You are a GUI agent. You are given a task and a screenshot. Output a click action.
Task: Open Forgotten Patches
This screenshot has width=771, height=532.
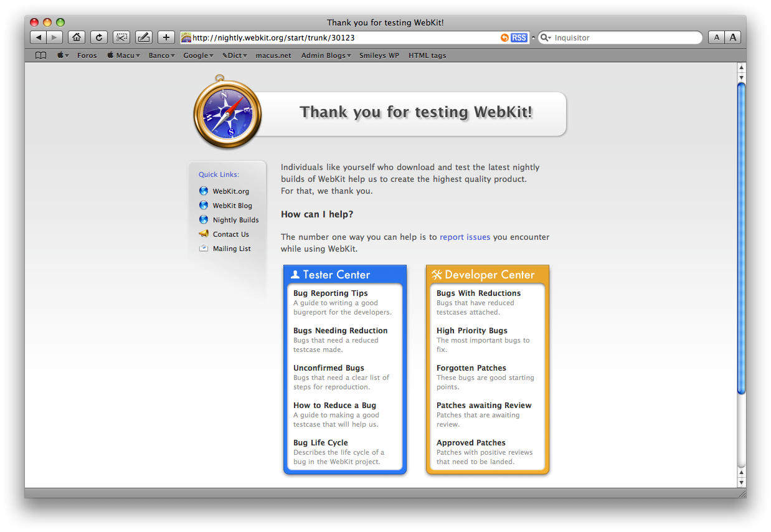pyautogui.click(x=471, y=368)
